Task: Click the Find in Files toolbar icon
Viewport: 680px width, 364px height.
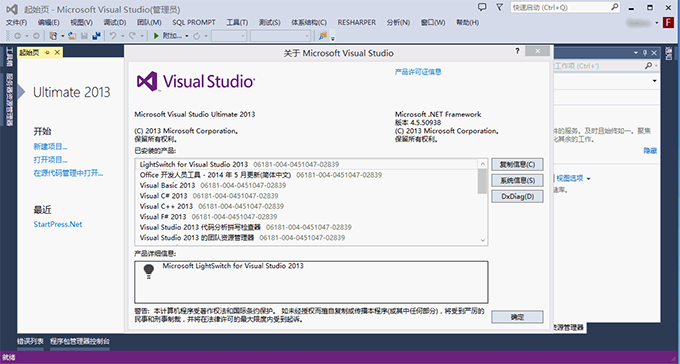Action: (x=323, y=36)
